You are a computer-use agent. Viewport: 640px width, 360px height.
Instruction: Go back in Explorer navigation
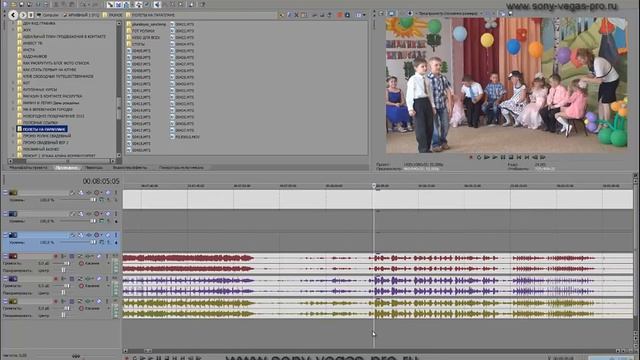pyautogui.click(x=13, y=15)
